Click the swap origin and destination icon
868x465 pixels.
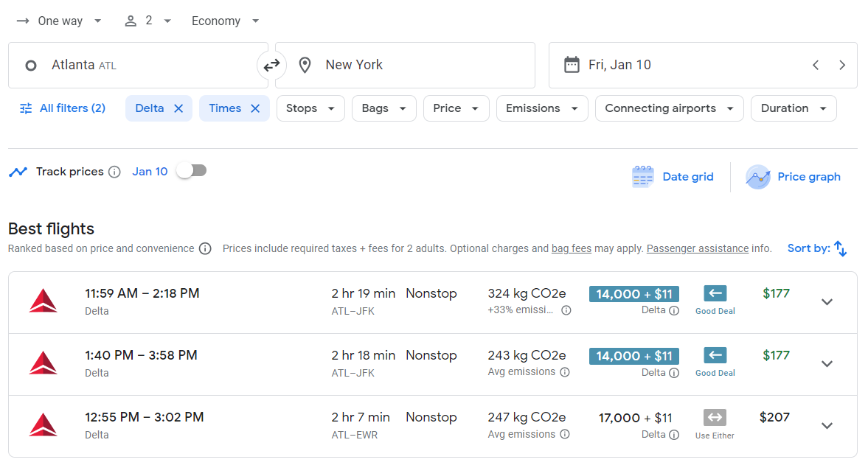point(271,65)
